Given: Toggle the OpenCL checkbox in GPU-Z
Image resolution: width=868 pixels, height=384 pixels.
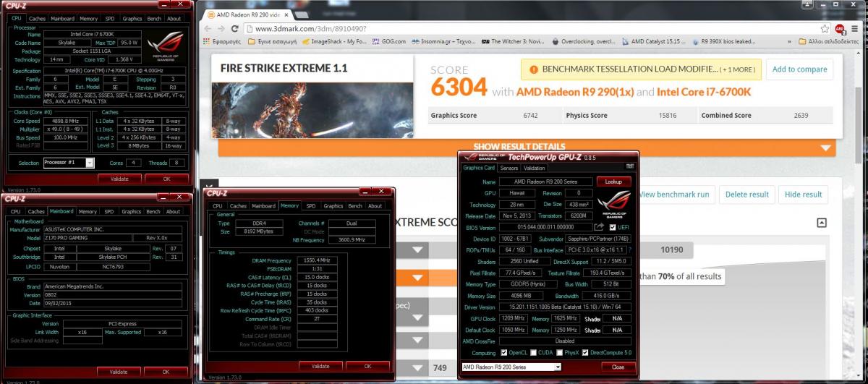Looking at the screenshot, I should click(504, 352).
